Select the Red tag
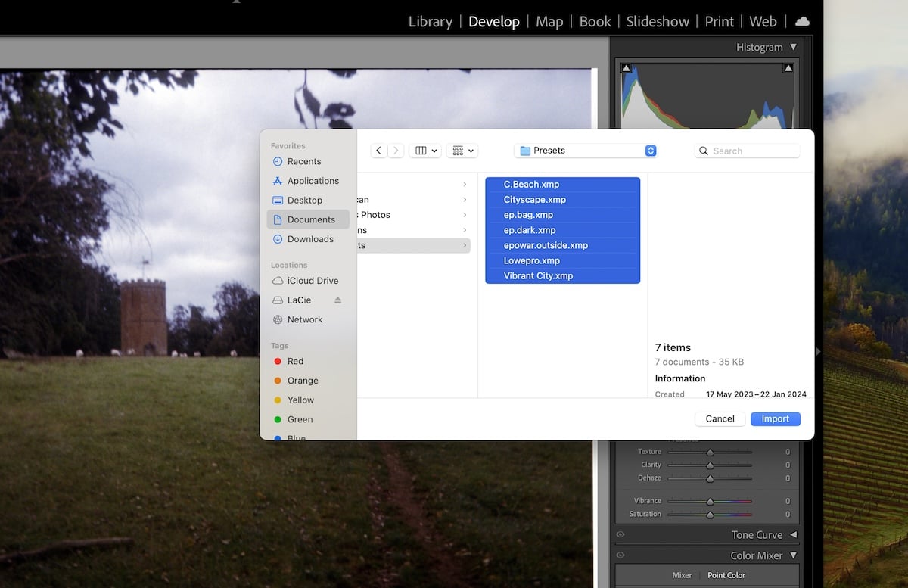This screenshot has width=908, height=588. 291,361
